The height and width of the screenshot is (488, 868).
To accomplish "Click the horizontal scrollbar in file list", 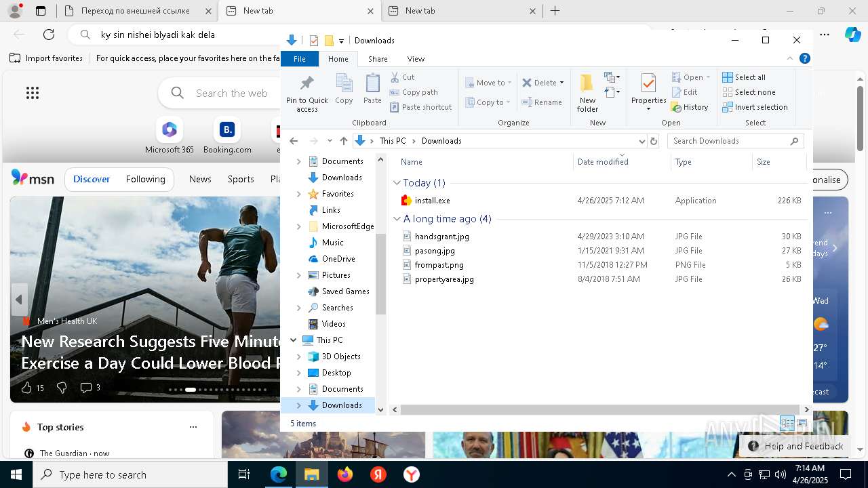I will (x=599, y=409).
